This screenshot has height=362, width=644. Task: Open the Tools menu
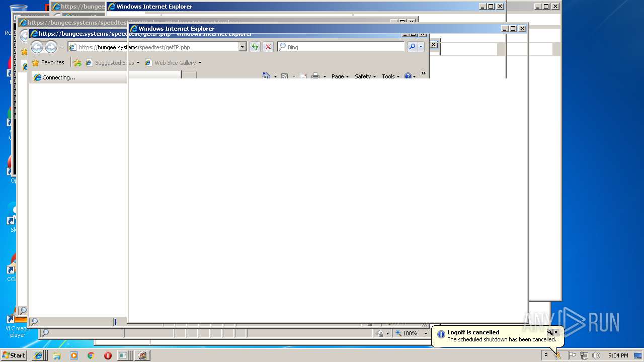click(x=390, y=76)
